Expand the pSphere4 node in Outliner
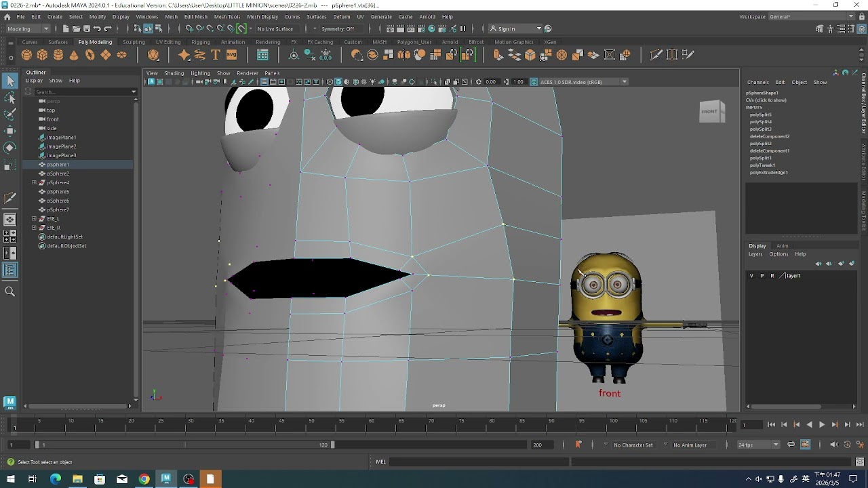Image resolution: width=868 pixels, height=488 pixels. (34, 182)
